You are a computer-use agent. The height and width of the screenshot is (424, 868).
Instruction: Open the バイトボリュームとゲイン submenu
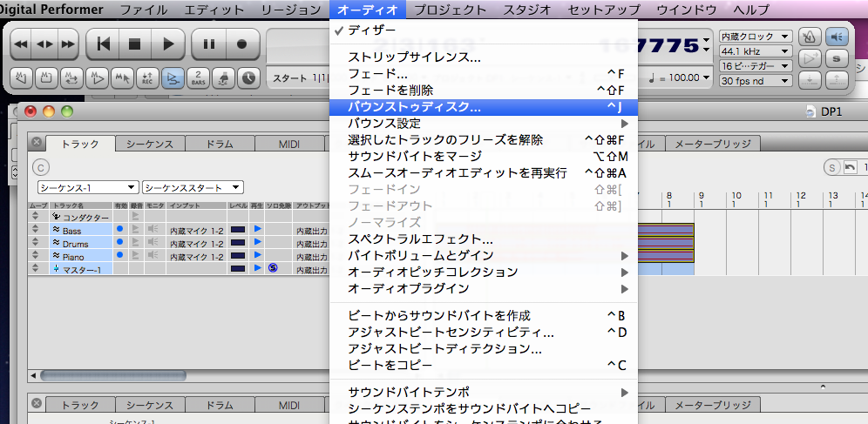click(484, 256)
